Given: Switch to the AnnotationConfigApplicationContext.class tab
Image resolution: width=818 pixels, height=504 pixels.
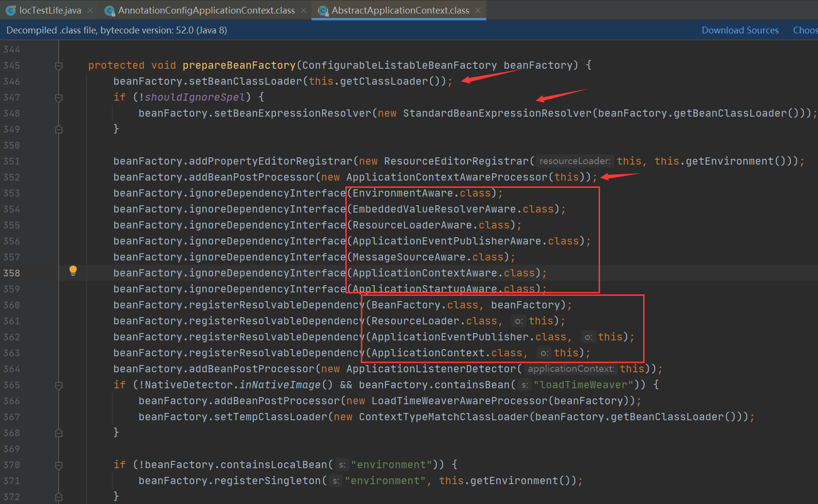Looking at the screenshot, I should click(205, 10).
